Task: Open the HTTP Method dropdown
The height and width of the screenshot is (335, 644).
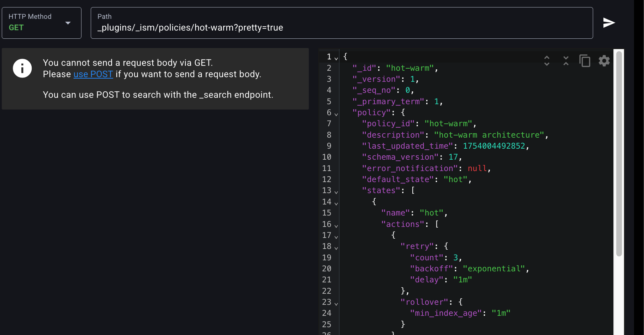Action: [41, 23]
